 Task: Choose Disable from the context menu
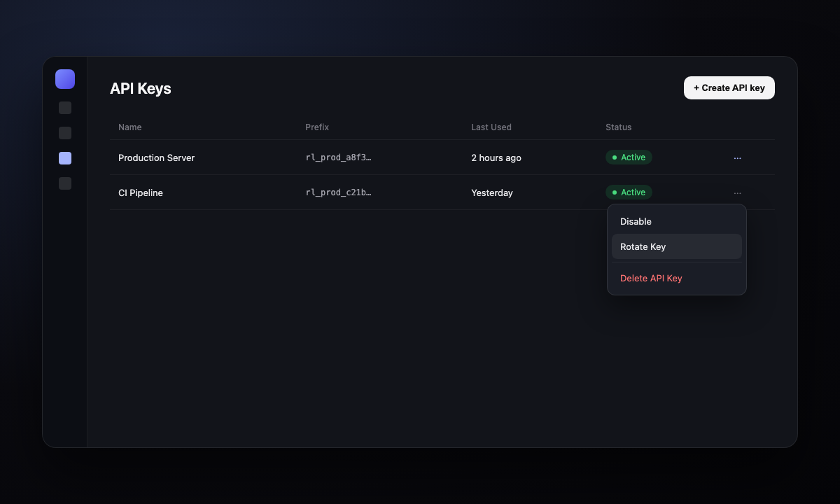[x=676, y=221]
